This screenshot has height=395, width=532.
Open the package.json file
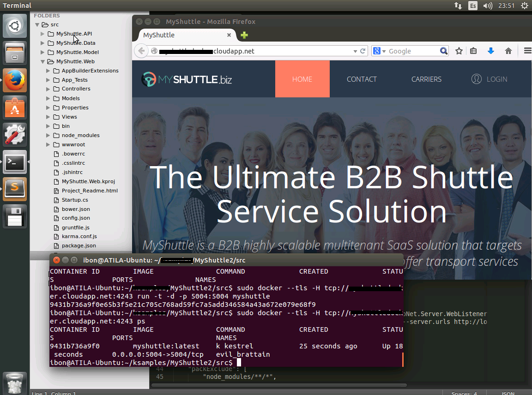[x=79, y=245]
